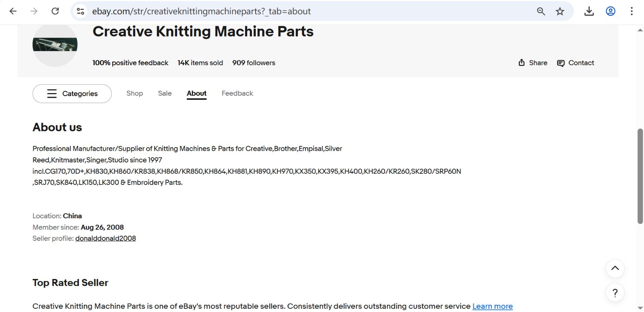Share this eBay store
644x312 pixels.
[x=533, y=63]
